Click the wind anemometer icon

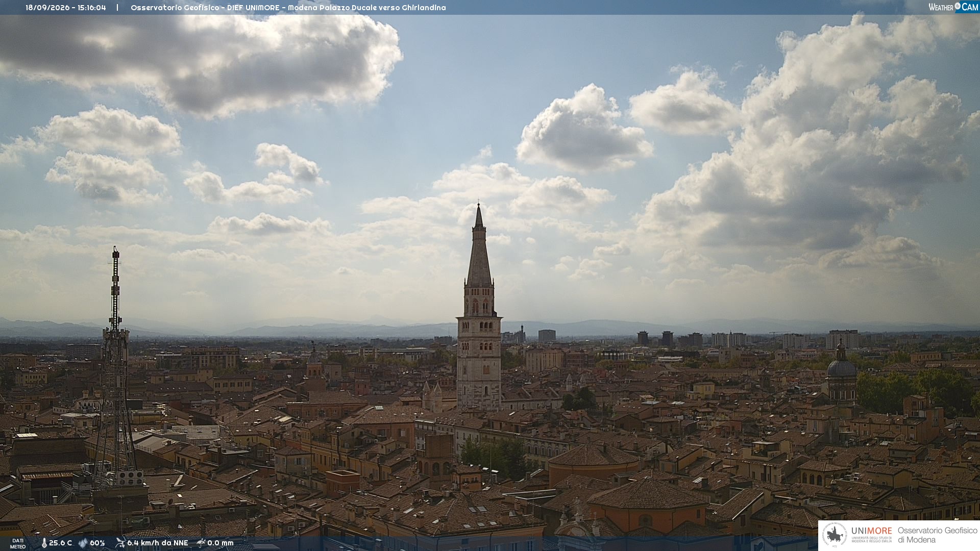120,543
